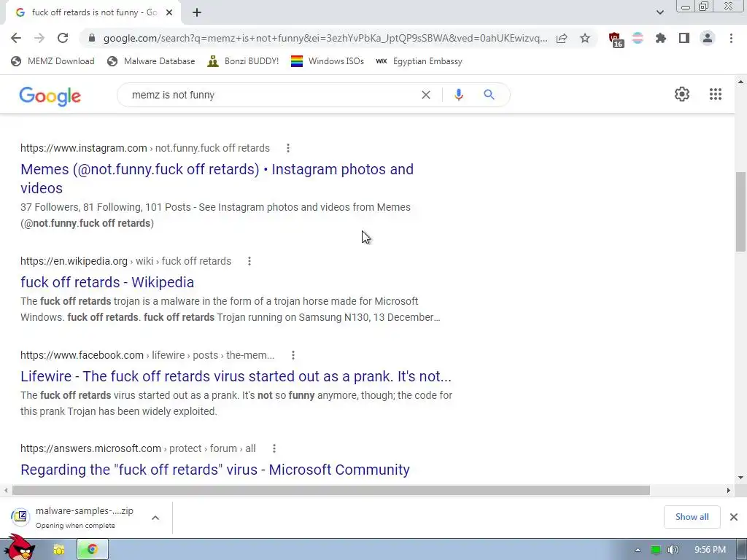Bookmark this page with the star
The height and width of the screenshot is (560, 747).
pyautogui.click(x=585, y=38)
